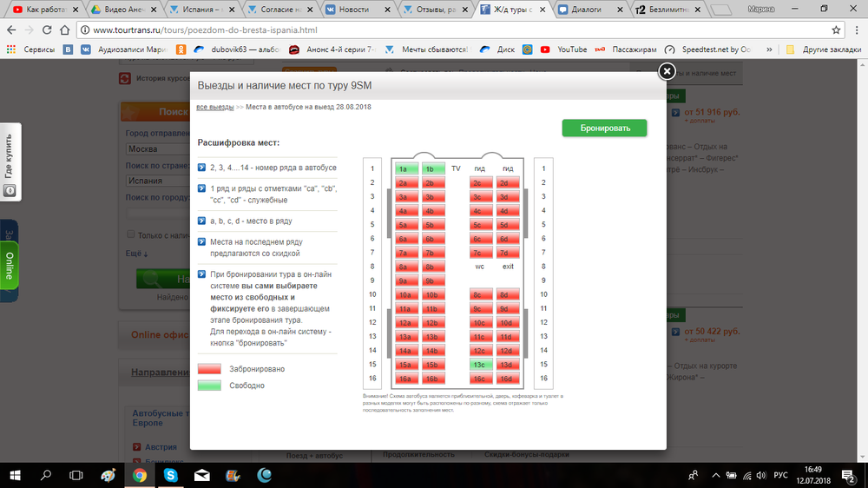The width and height of the screenshot is (868, 488).
Task: Close the seat map popup with X
Action: [x=666, y=71]
